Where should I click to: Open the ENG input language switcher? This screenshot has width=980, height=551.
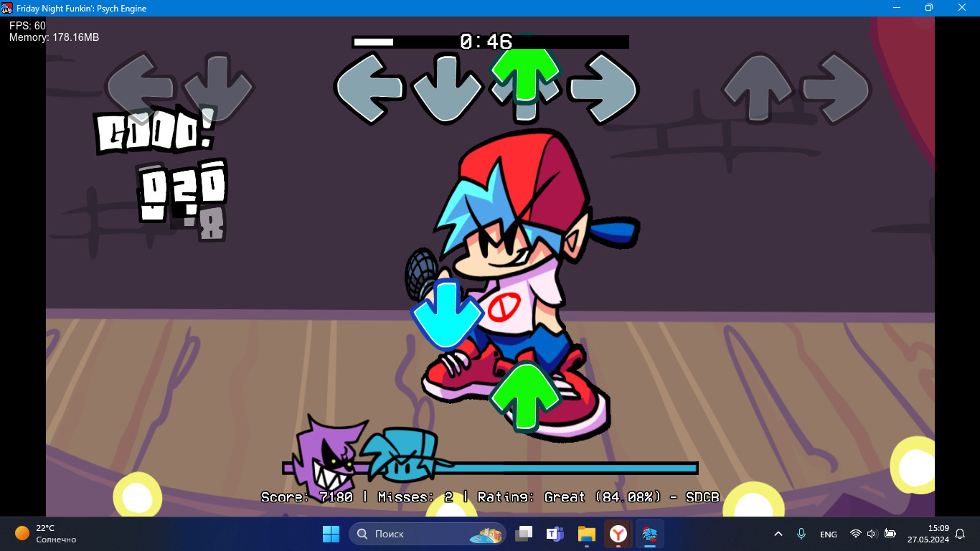tap(828, 534)
